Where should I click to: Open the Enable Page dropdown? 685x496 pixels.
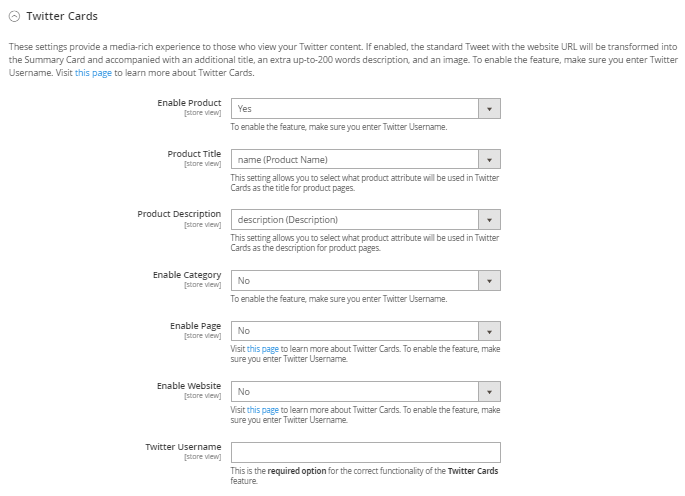[x=355, y=331]
